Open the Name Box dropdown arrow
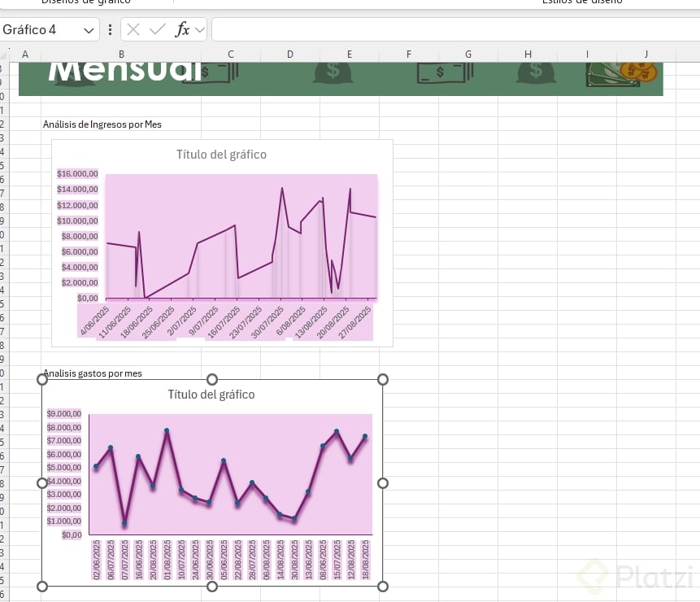 [89, 30]
